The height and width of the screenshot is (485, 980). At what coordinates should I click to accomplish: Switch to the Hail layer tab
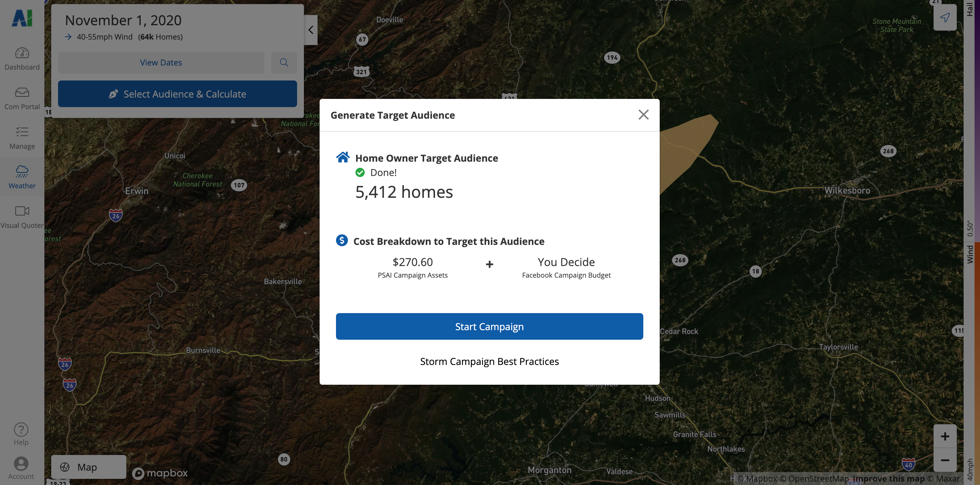click(970, 10)
